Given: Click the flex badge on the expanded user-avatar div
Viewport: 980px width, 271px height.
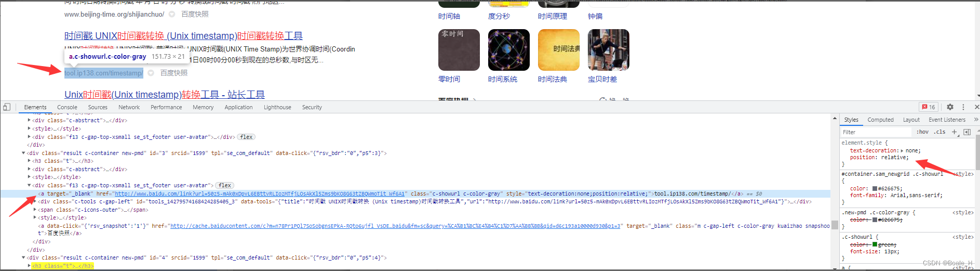Looking at the screenshot, I should (x=225, y=185).
